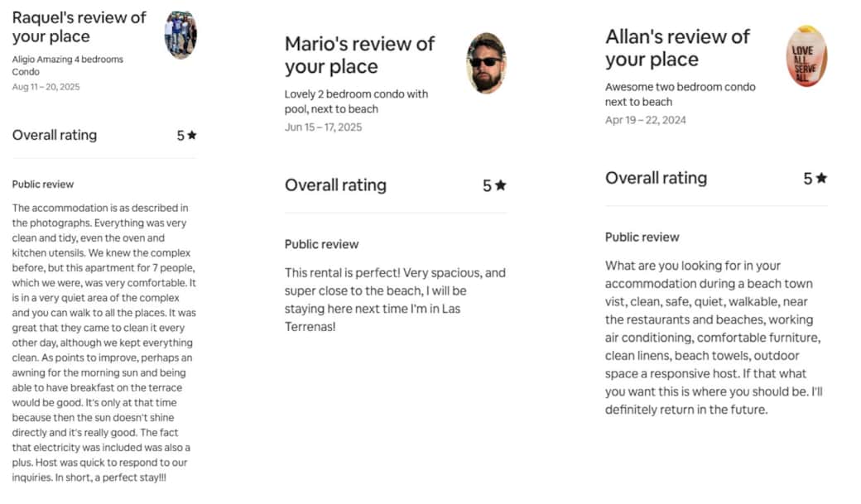Select the star icon in Allan's rating

click(820, 178)
